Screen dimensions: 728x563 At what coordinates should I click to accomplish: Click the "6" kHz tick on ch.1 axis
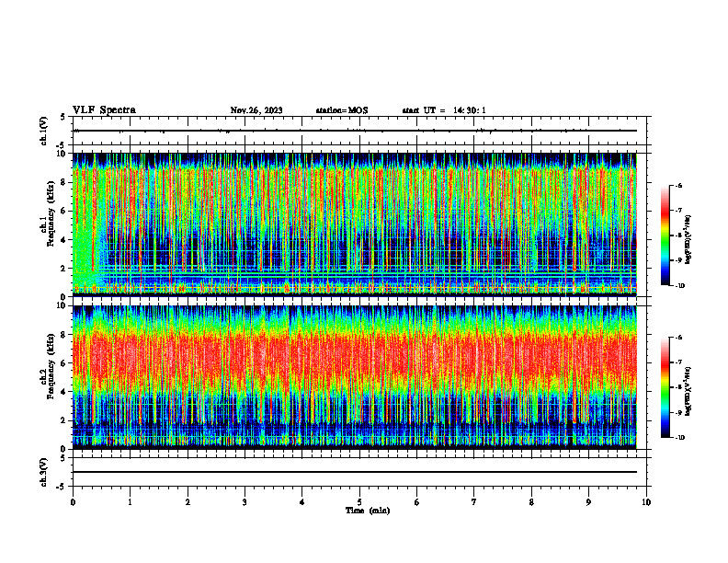coord(64,211)
